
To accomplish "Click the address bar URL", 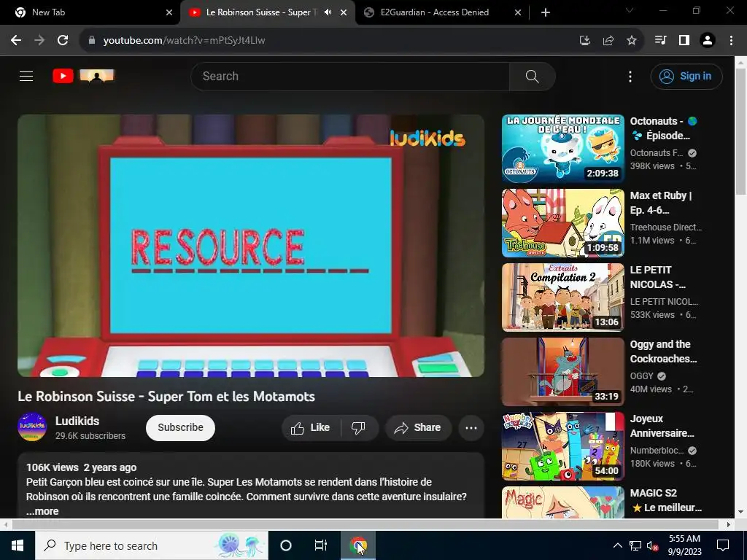I will [x=184, y=41].
